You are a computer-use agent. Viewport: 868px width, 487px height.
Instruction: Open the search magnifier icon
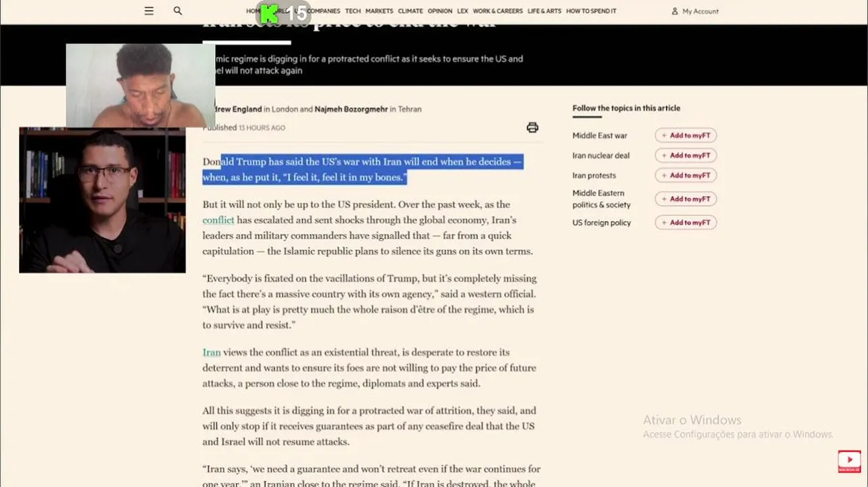[x=178, y=11]
